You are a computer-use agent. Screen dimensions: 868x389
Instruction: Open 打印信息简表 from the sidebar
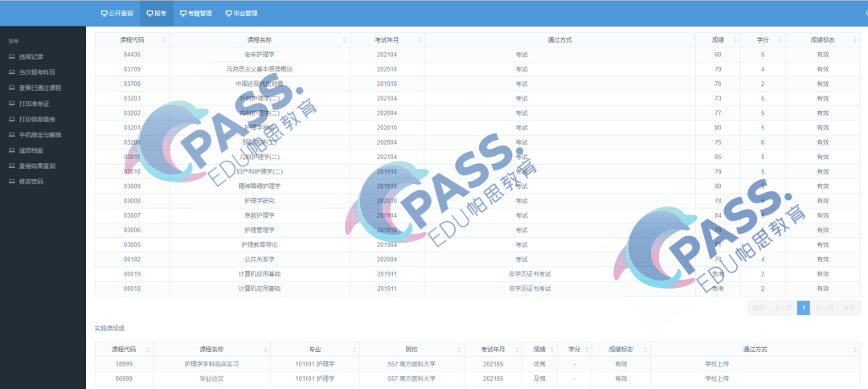(x=37, y=119)
